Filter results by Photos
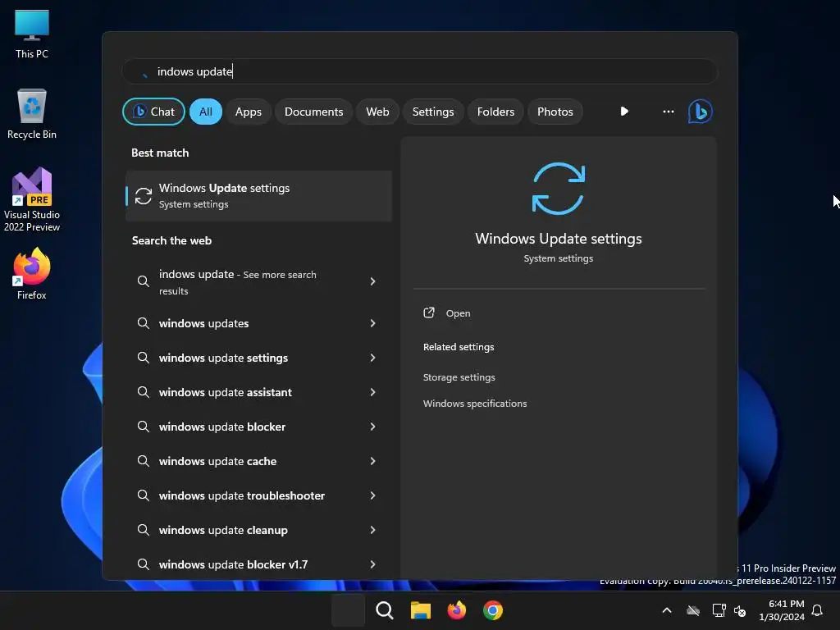This screenshot has height=630, width=840. tap(555, 112)
